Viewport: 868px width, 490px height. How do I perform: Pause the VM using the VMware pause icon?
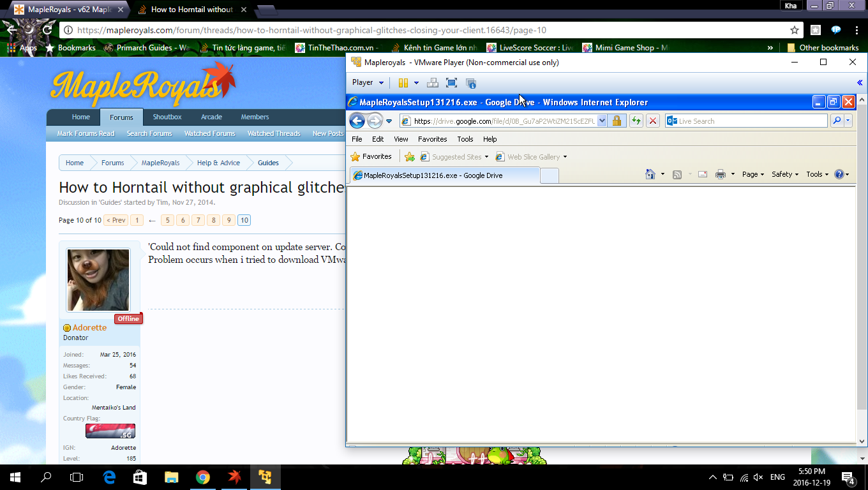(x=403, y=83)
